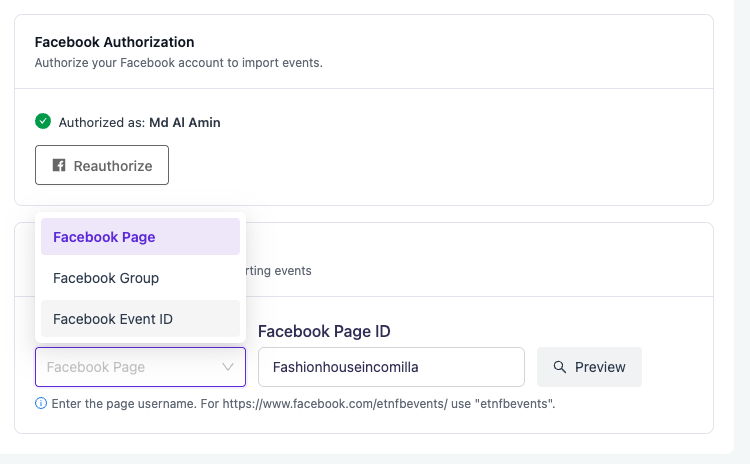Open the Facebook Page source combo box
The width and height of the screenshot is (750, 464).
point(130,367)
